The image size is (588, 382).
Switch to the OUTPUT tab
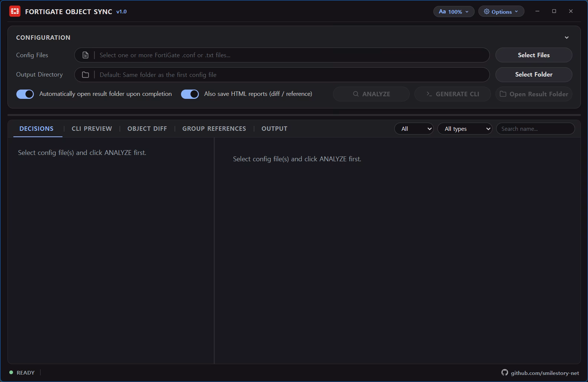point(274,129)
